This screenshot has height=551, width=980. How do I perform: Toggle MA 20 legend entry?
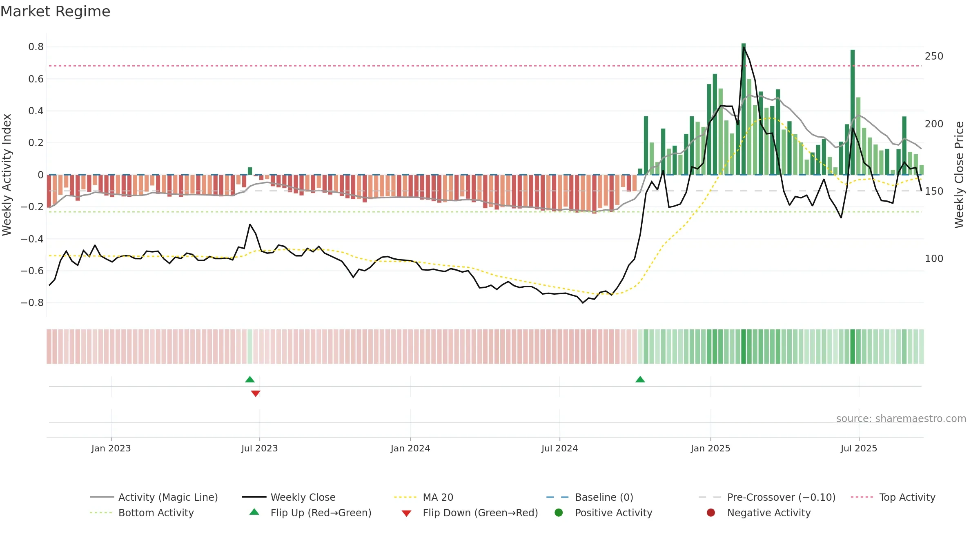pyautogui.click(x=423, y=497)
